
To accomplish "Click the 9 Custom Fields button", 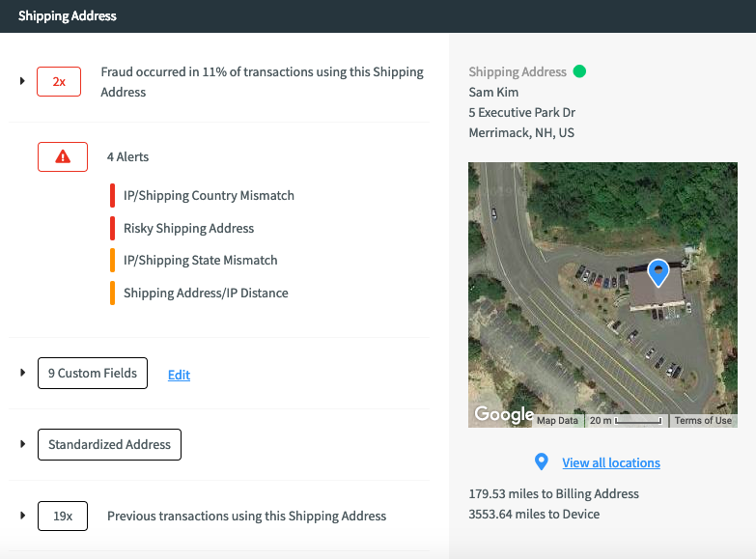I will click(x=93, y=373).
